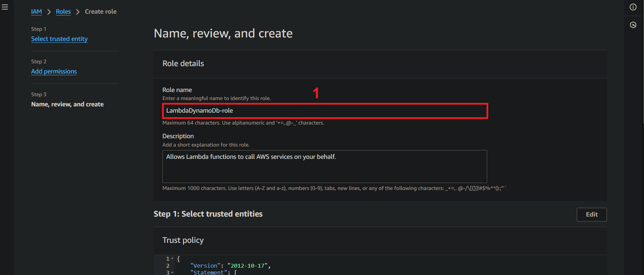Click the 'Trust policy' heading
644x275 pixels.
pyautogui.click(x=183, y=240)
